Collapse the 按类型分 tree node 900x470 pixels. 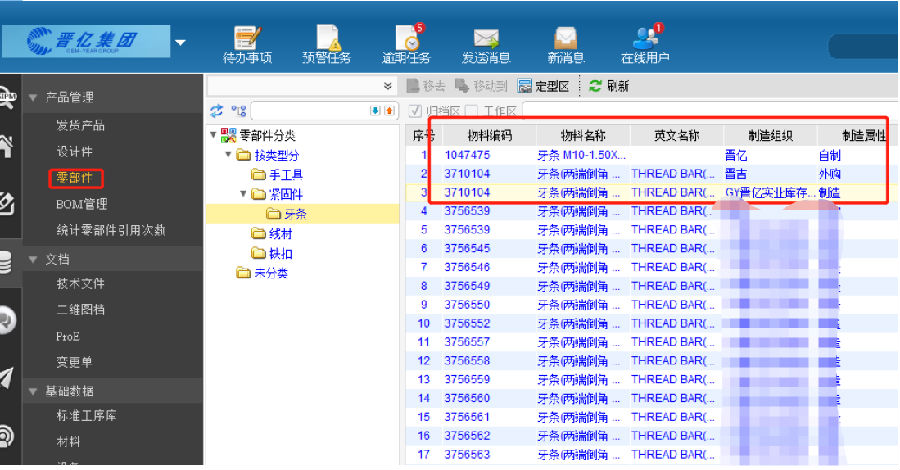pyautogui.click(x=230, y=155)
